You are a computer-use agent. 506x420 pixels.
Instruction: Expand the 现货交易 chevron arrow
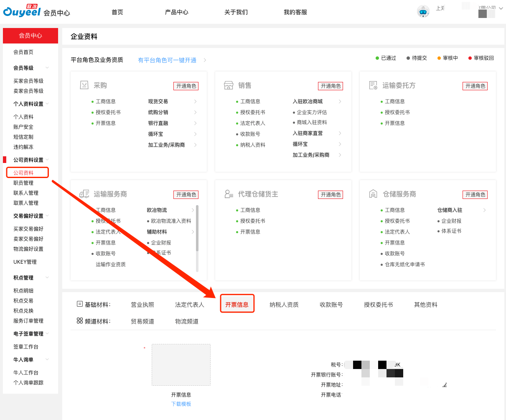pos(195,102)
